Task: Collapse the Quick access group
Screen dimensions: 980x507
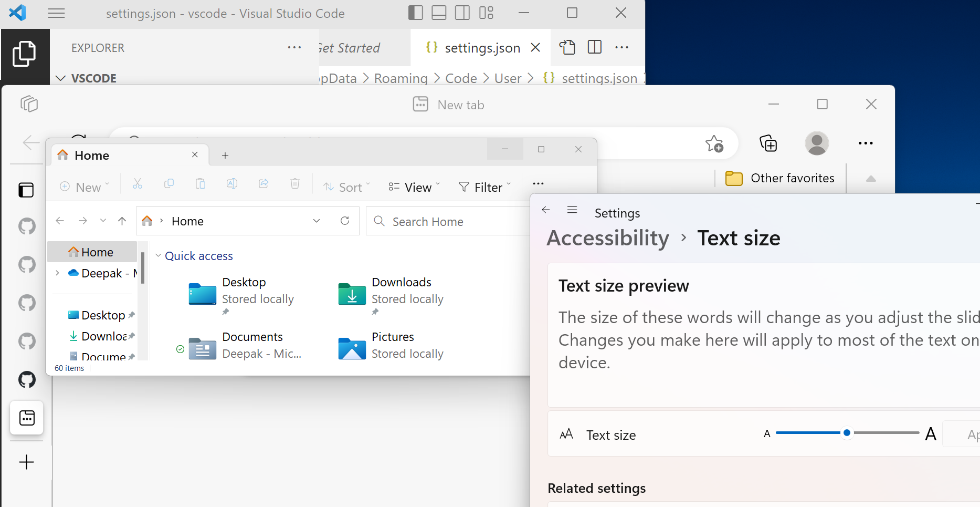Action: (x=158, y=255)
